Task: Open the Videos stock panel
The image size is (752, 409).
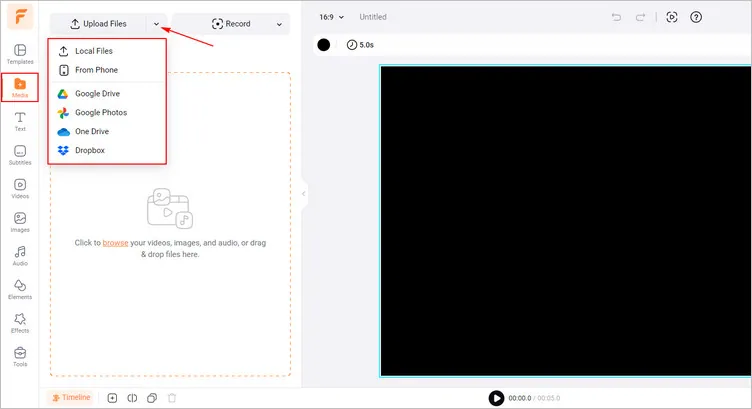Action: click(20, 188)
